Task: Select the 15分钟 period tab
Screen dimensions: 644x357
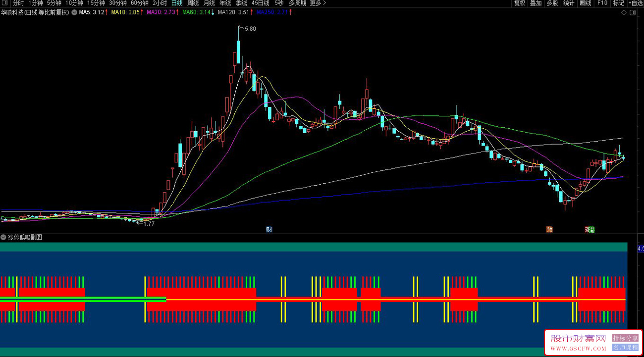Action: click(96, 3)
